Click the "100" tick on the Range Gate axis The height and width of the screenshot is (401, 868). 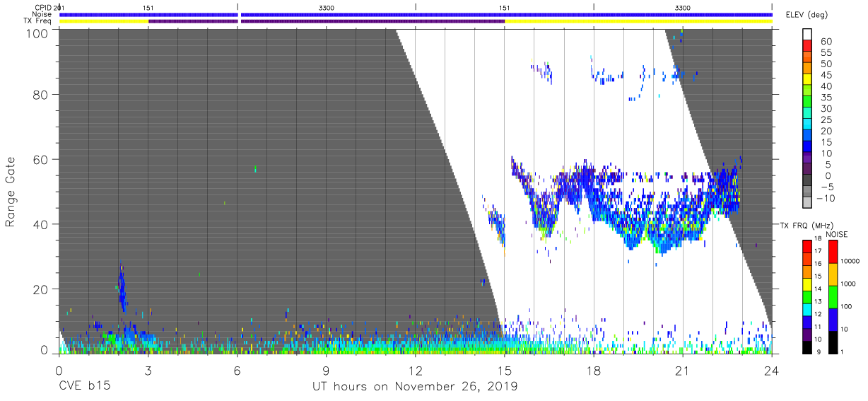tap(38, 33)
